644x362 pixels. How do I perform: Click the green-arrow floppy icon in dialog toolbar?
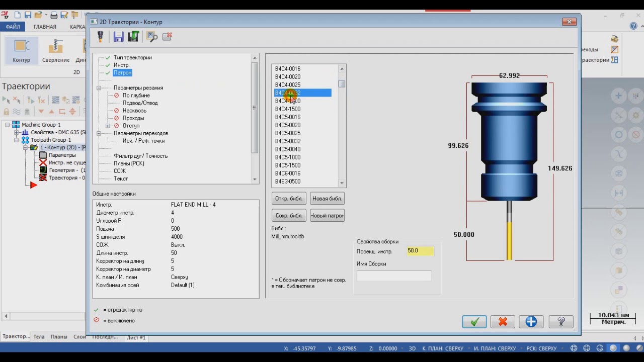[133, 36]
